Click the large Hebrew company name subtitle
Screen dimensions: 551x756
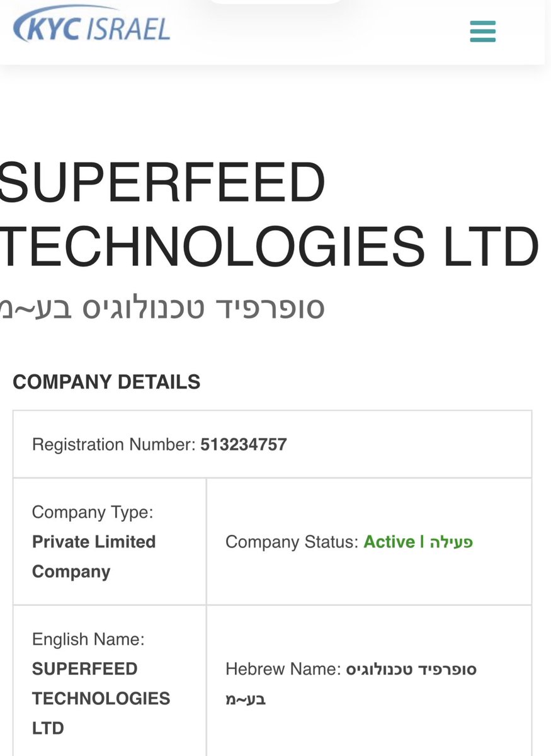[162, 307]
